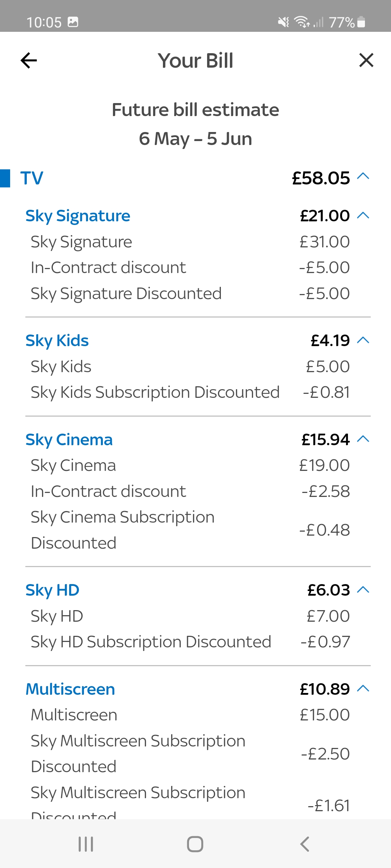Select the Sky Cinema heading

click(69, 439)
